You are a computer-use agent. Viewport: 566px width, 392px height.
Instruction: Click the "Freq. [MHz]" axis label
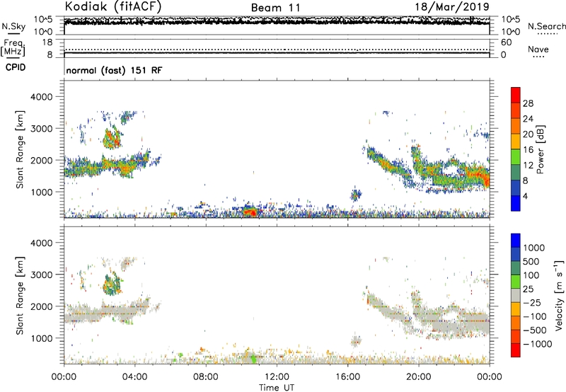[13, 47]
